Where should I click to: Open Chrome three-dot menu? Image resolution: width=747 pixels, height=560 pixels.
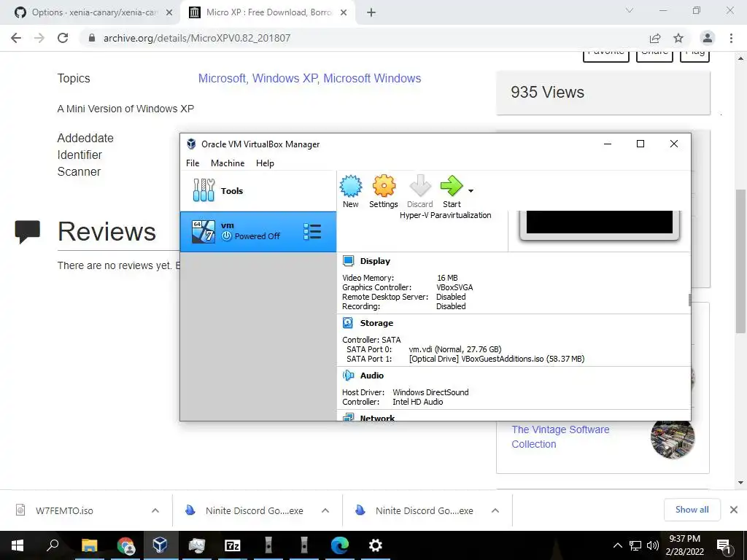(731, 38)
